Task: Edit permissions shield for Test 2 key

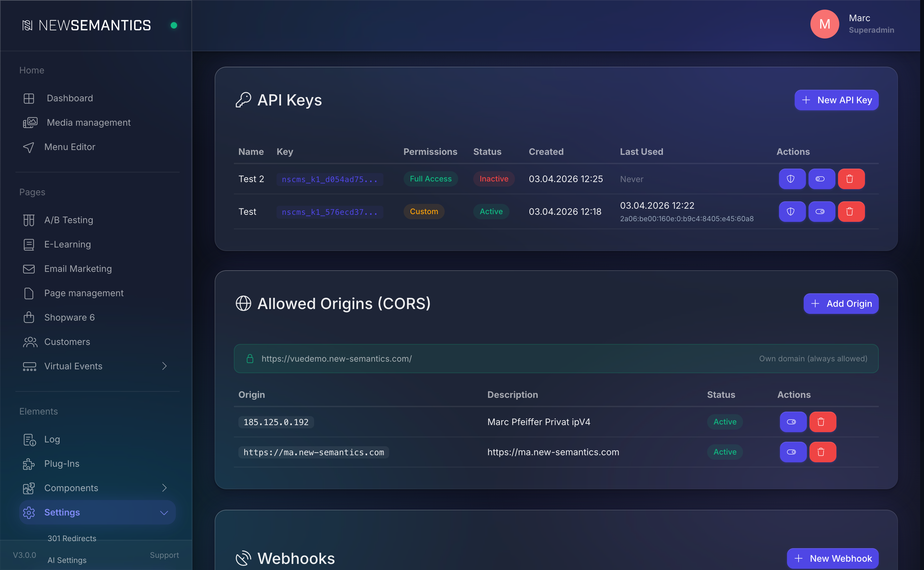Action: [791, 179]
